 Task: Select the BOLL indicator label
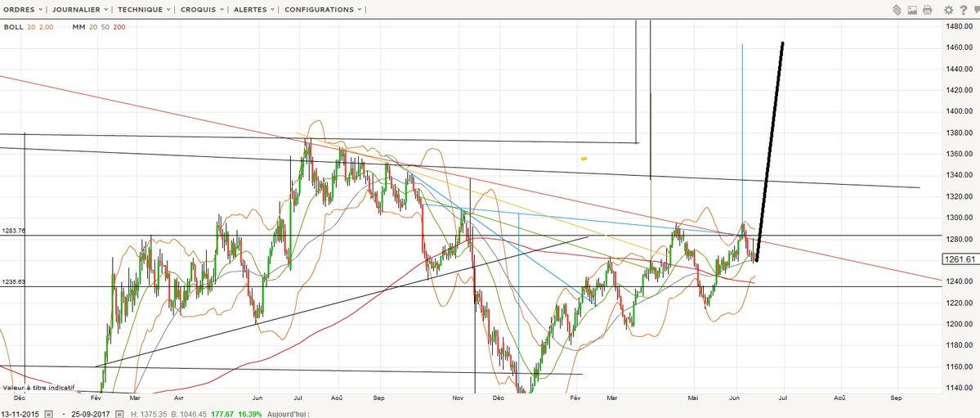click(13, 27)
